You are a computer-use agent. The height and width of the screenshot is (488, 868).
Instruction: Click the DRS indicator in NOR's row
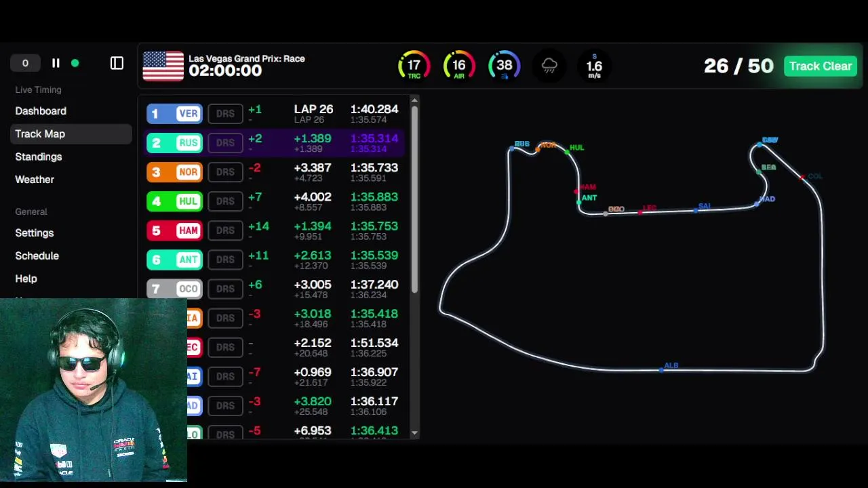click(225, 172)
